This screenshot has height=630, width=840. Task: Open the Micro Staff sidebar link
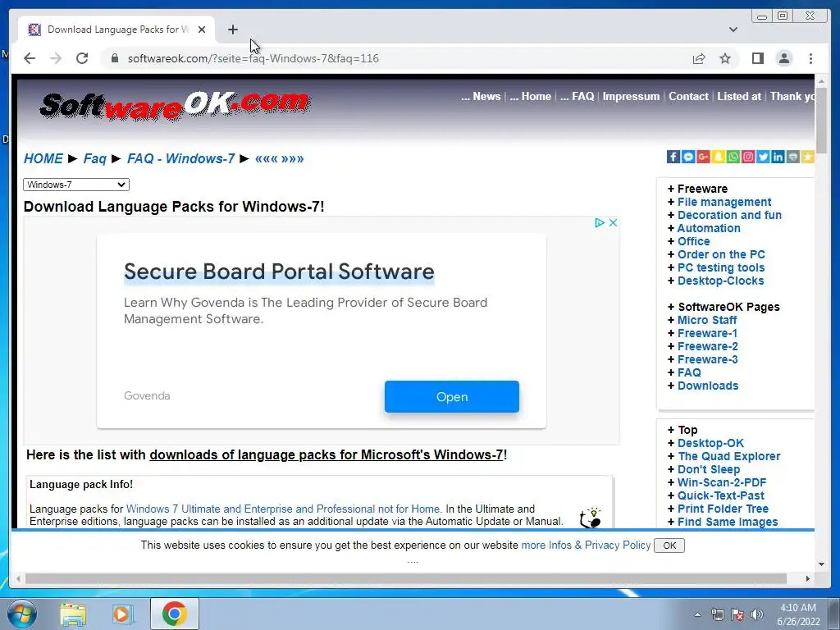coord(707,320)
